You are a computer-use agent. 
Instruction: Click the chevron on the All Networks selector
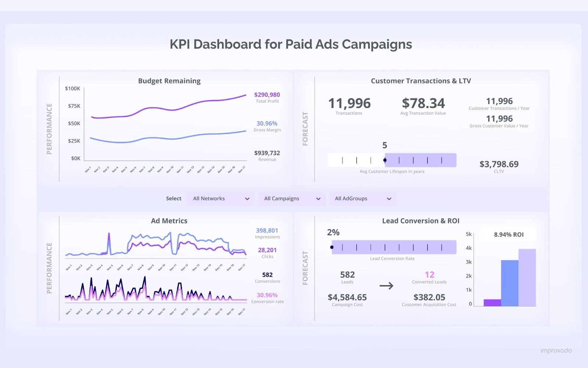tap(247, 198)
